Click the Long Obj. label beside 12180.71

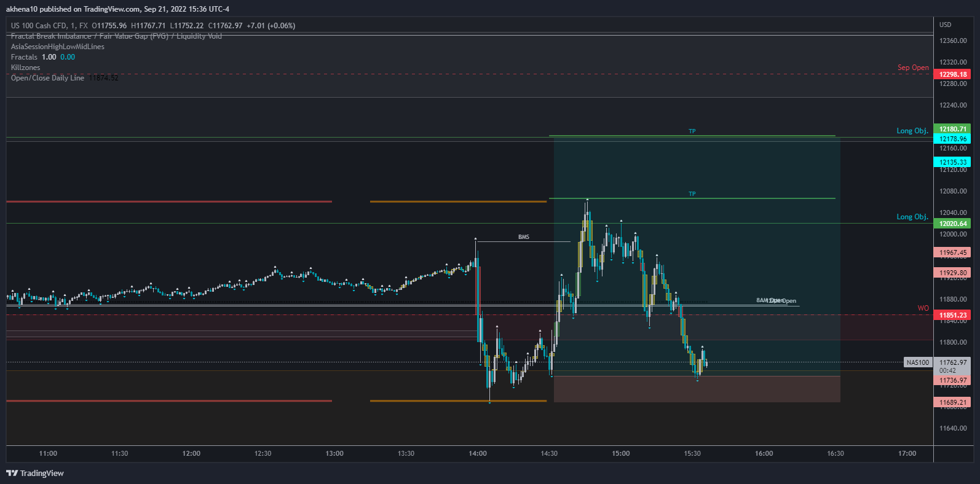[912, 131]
